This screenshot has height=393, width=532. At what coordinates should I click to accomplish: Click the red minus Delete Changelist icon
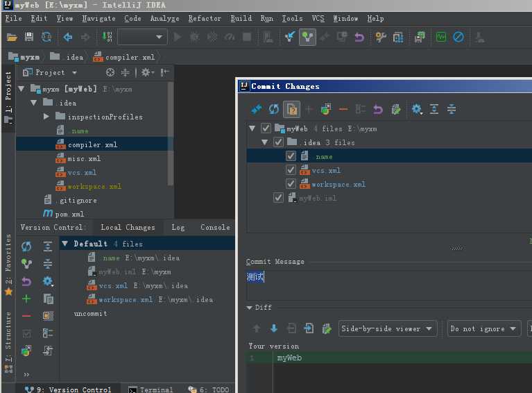point(26,316)
